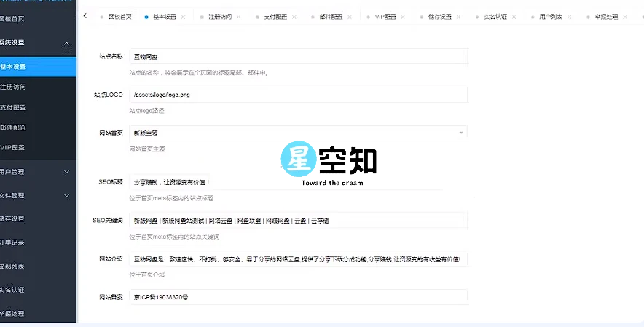
Task: Close the 注册访问 tab
Action: point(239,17)
